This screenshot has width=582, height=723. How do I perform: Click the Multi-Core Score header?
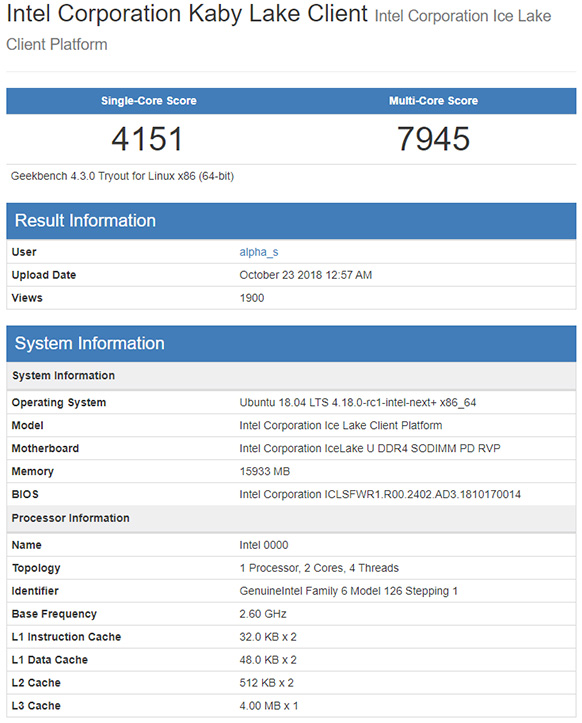coord(433,101)
